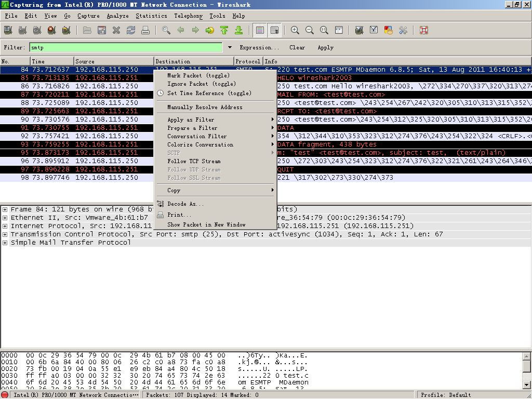Screen dimensions: 532x399
Task: Sort packets by the Time column header
Action: pos(52,61)
